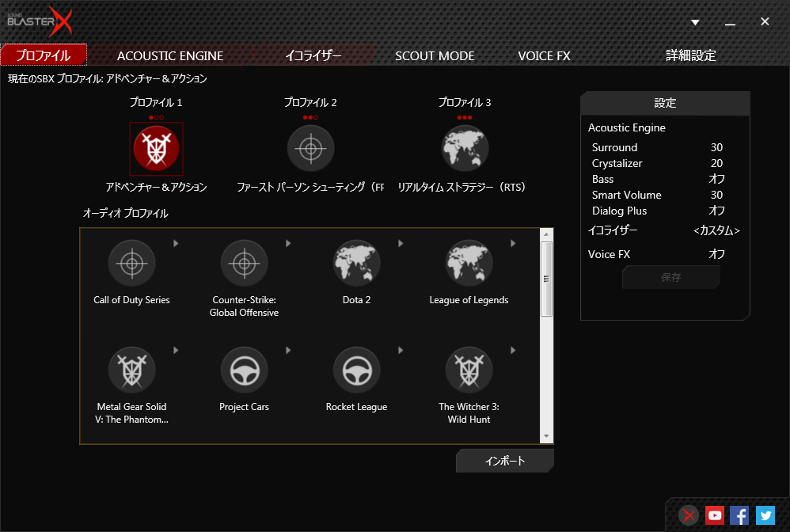Close the Sound BlasterX window
Screen dimensions: 790x532
tap(765, 21)
